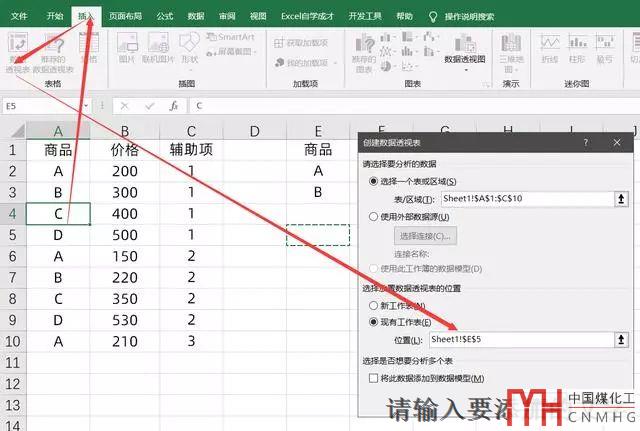Screen dimensions: 640x431
Task: Check 将此数据添加到数据模型 checkbox
Action: pyautogui.click(x=373, y=378)
